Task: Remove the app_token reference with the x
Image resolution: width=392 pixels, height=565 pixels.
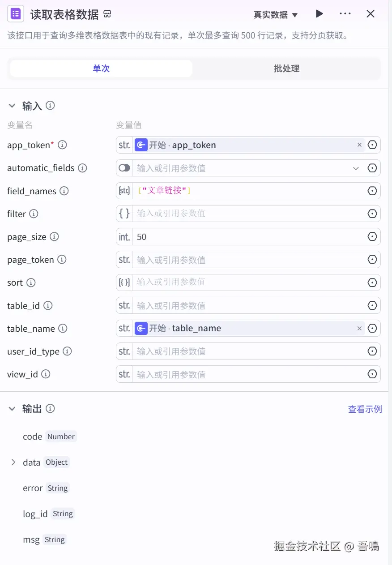Action: (359, 145)
